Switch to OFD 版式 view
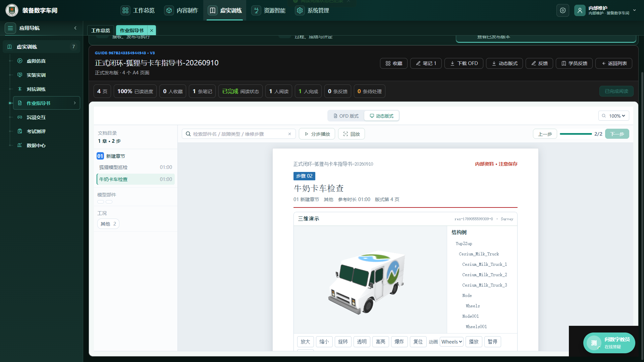 pos(346,116)
